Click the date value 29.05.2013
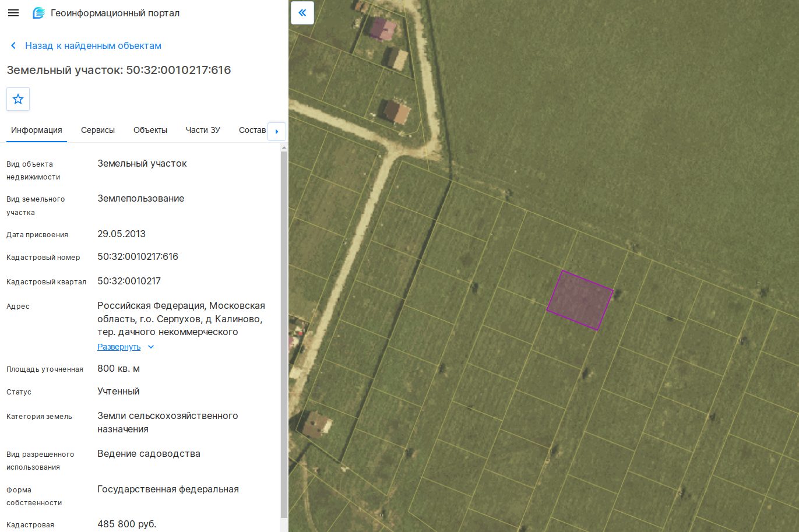The image size is (799, 532). pyautogui.click(x=121, y=234)
